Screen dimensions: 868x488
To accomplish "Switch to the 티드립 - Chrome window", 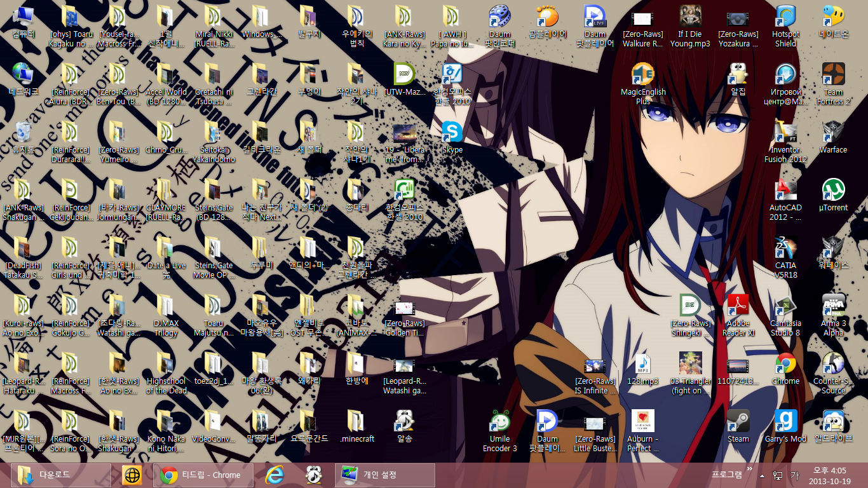I will coord(203,475).
